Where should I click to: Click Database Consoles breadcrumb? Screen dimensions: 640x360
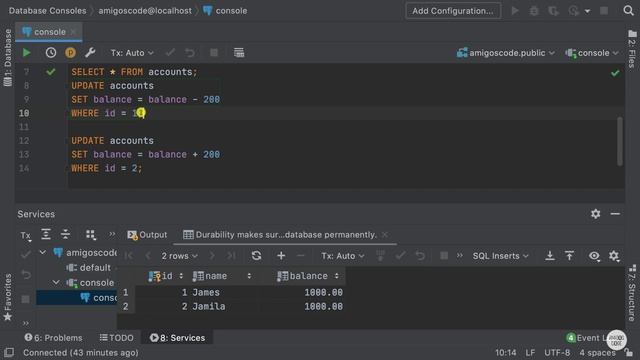(47, 11)
